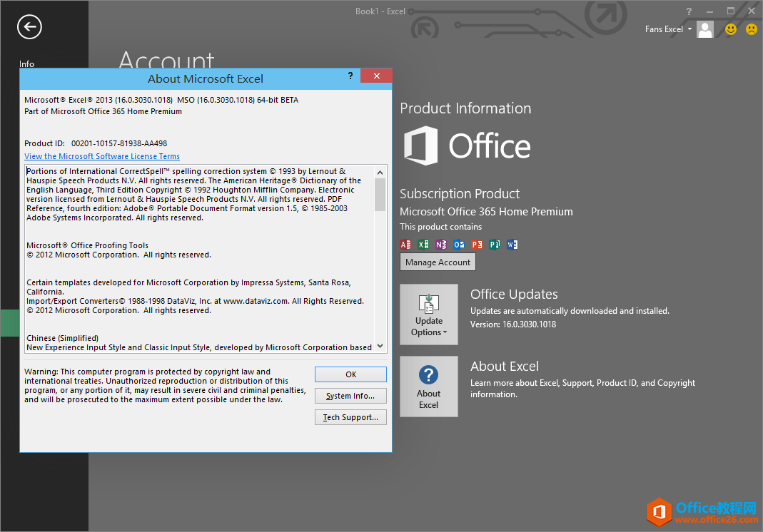763x532 pixels.
Task: Click the Microsoft Office Proofing Tools line
Action: coord(88,245)
